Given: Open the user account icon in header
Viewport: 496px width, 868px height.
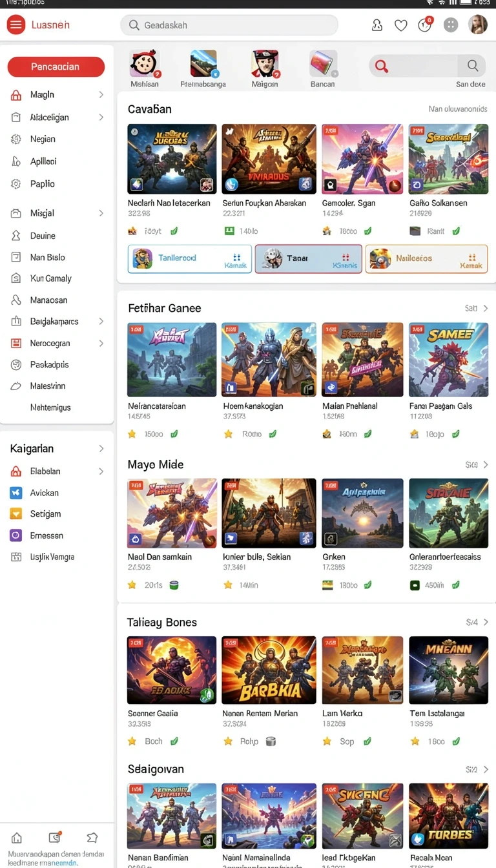Looking at the screenshot, I should [377, 25].
